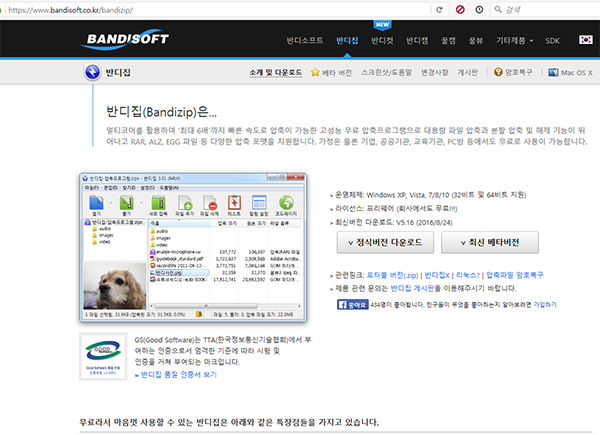
Task: Open the SDK menu link
Action: click(553, 41)
